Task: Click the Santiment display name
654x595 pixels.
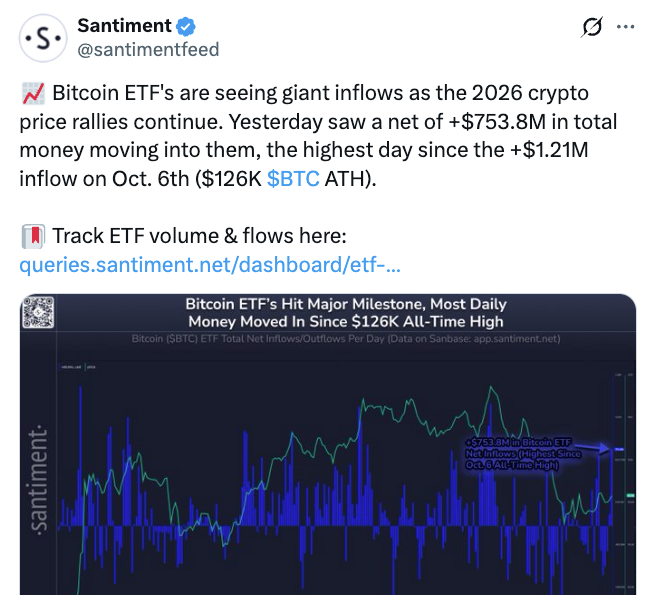Action: coord(124,26)
